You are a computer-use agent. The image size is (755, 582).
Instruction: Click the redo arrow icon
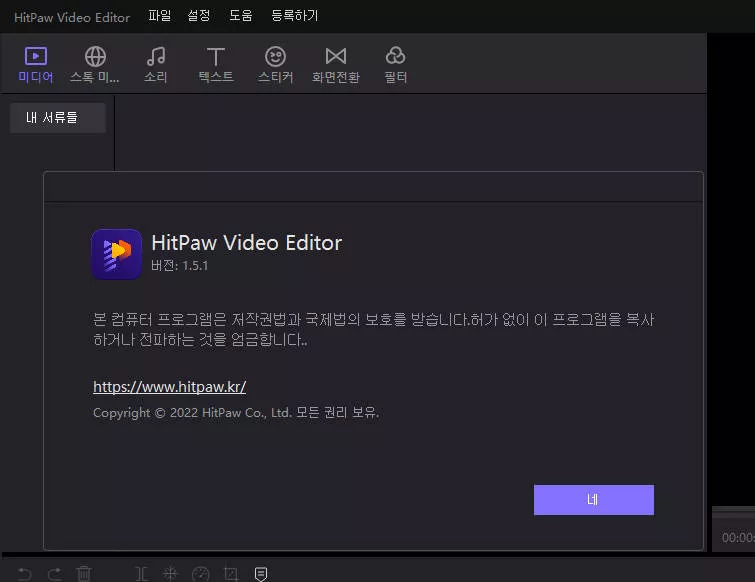click(54, 574)
